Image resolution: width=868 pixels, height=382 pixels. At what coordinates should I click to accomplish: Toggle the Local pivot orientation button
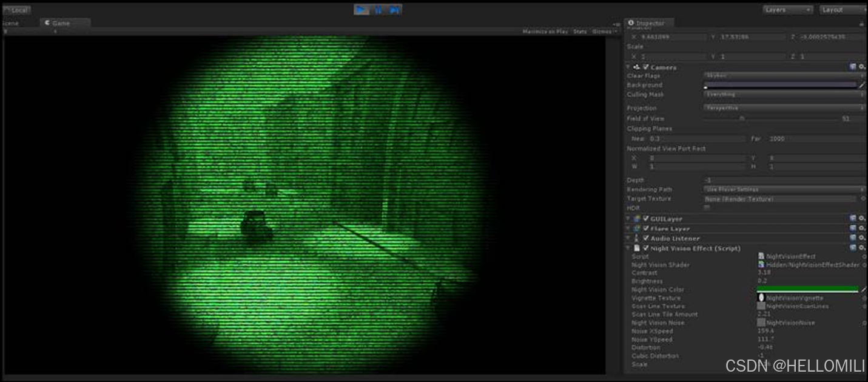coord(16,10)
